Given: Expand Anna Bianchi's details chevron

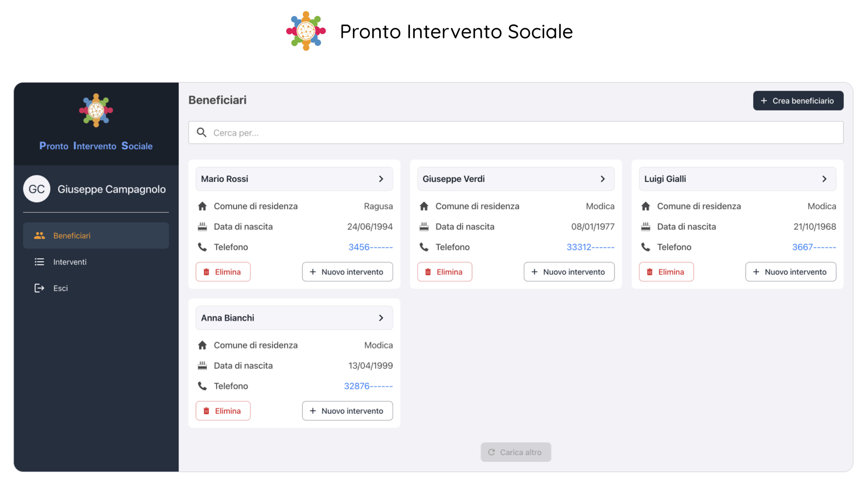Looking at the screenshot, I should pos(381,318).
